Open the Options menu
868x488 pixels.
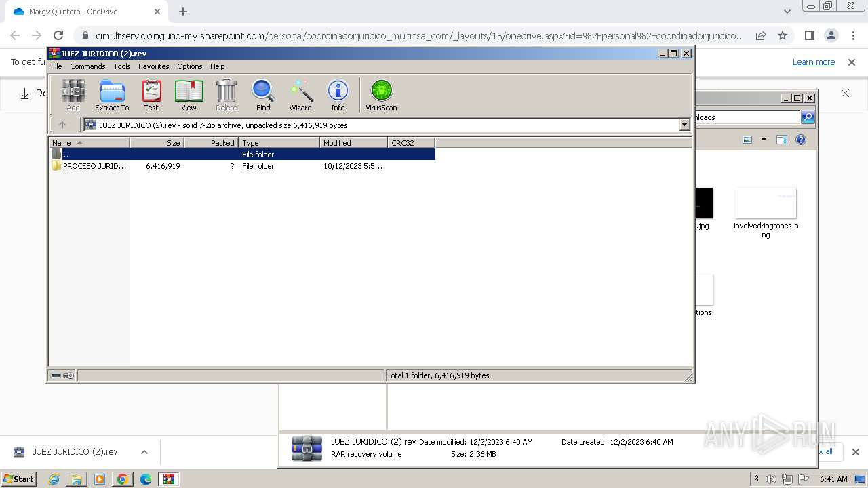(x=190, y=66)
